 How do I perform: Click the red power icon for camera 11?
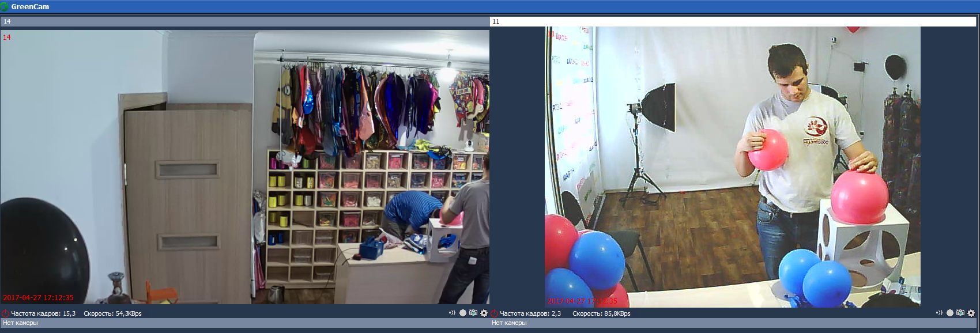tap(494, 313)
